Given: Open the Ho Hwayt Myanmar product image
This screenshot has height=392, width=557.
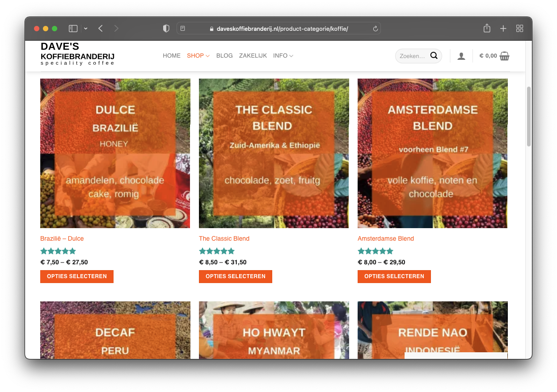Looking at the screenshot, I should pyautogui.click(x=274, y=330).
